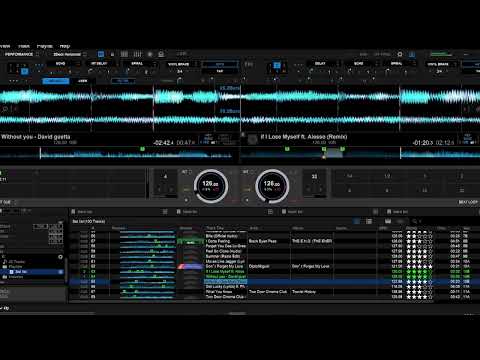Toggle the sampler grid panel icon

[124, 54]
